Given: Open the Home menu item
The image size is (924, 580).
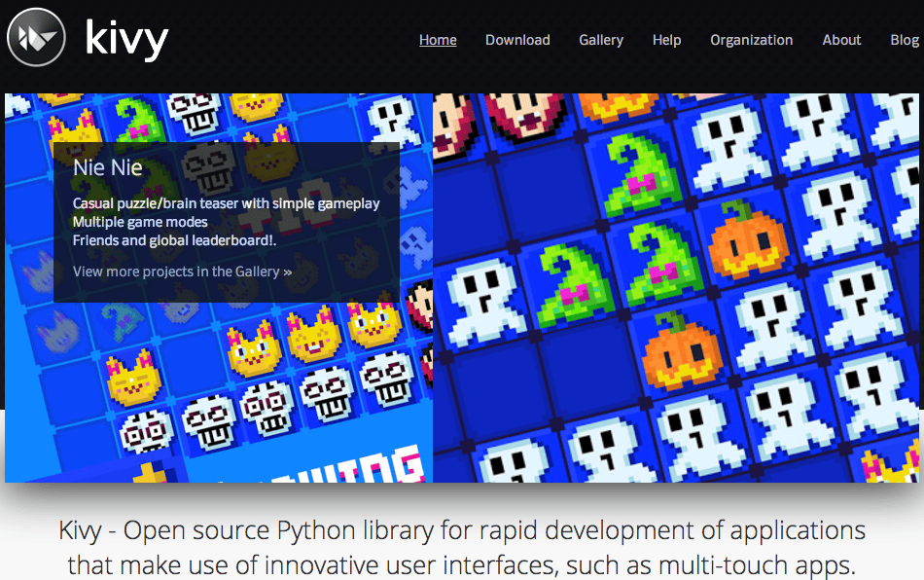Looking at the screenshot, I should click(438, 40).
